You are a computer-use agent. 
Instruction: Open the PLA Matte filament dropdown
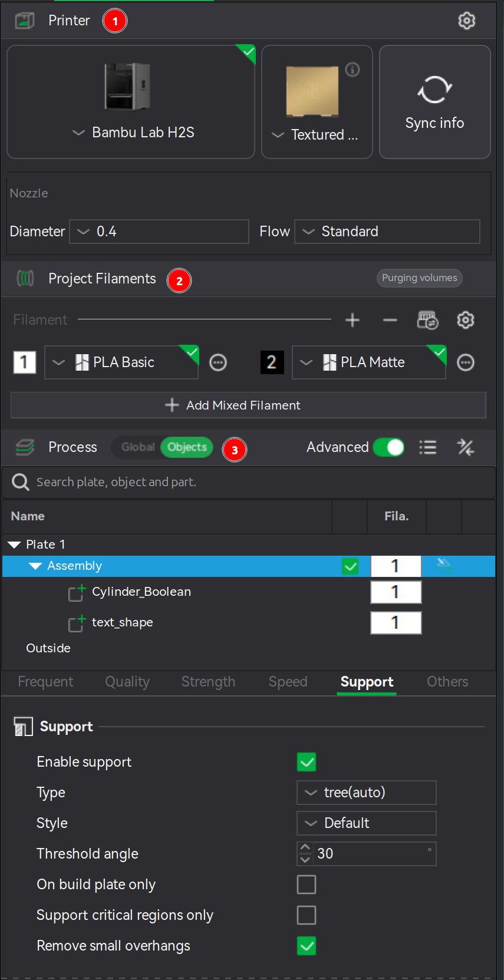coord(369,362)
